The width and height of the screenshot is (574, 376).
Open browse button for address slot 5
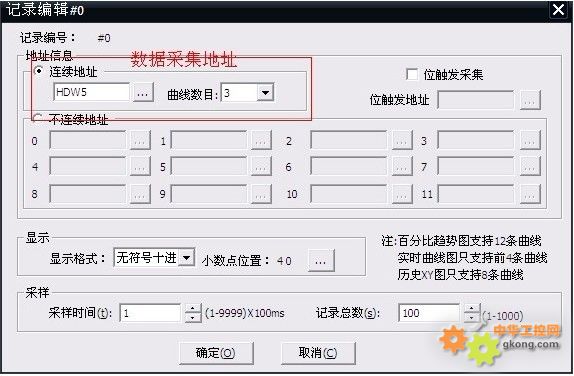(261, 167)
